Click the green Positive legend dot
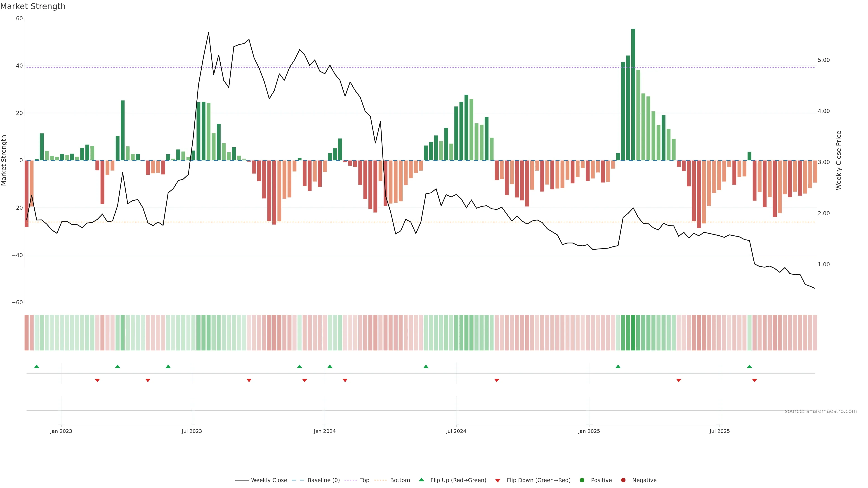Image resolution: width=868 pixels, height=488 pixels. coord(582,480)
